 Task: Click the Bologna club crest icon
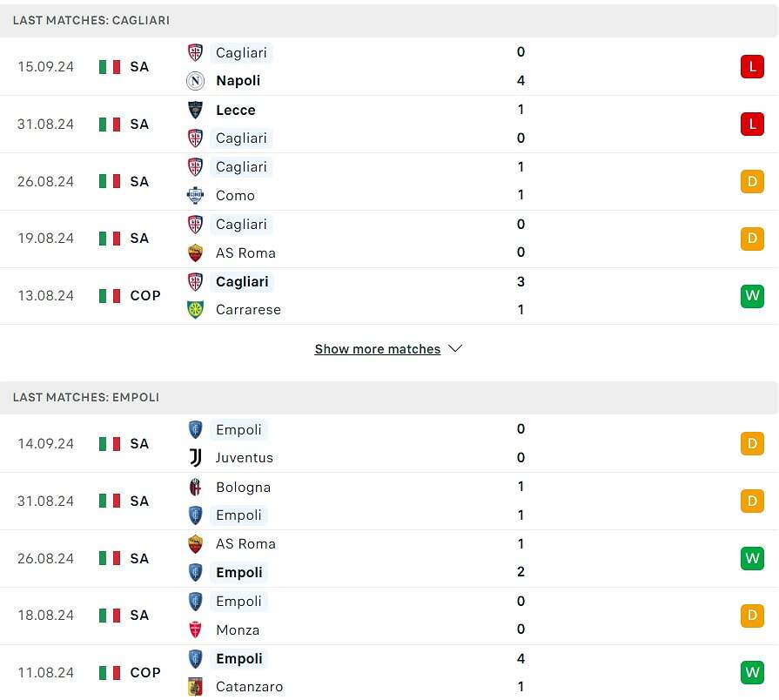(x=195, y=487)
